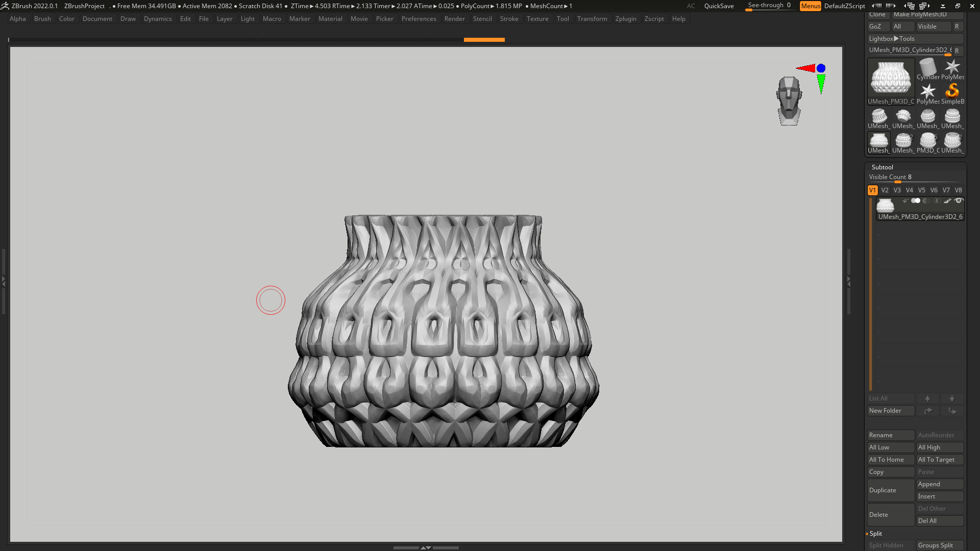Expand the Split section
The width and height of the screenshot is (980, 551).
tap(875, 534)
